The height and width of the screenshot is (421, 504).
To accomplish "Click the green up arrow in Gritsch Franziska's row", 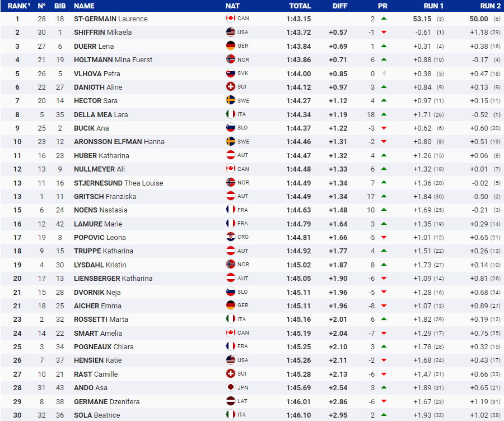I will (384, 196).
